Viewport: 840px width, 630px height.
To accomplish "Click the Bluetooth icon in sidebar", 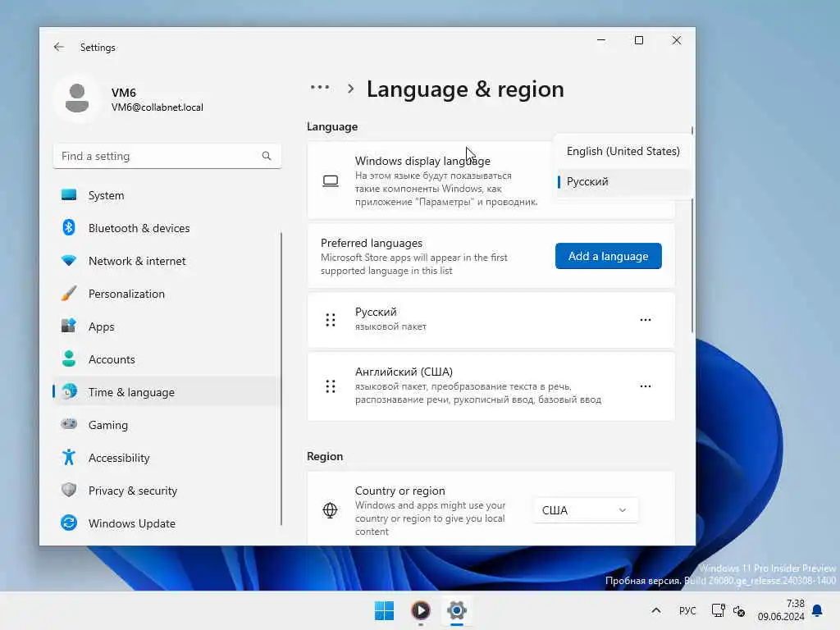I will (x=69, y=228).
